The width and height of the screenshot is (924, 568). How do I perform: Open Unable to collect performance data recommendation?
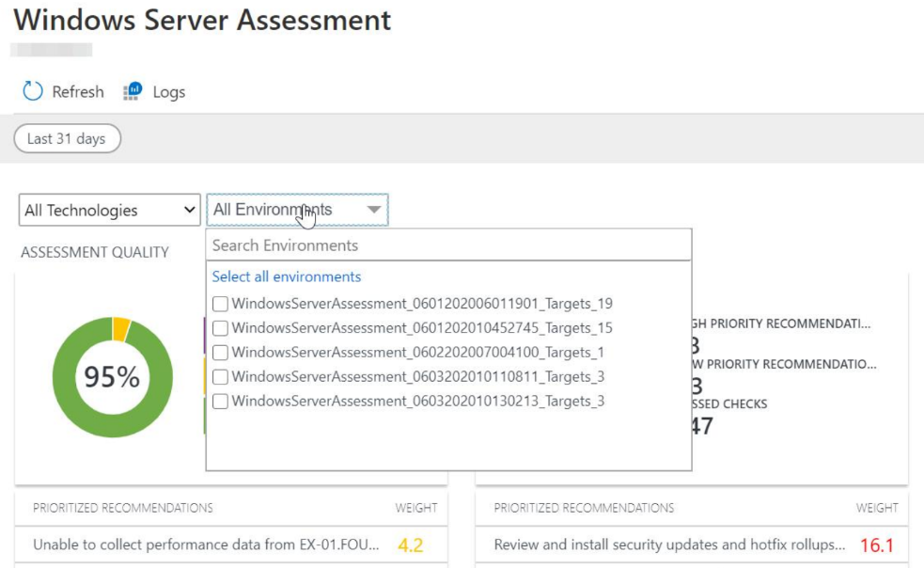click(x=206, y=544)
